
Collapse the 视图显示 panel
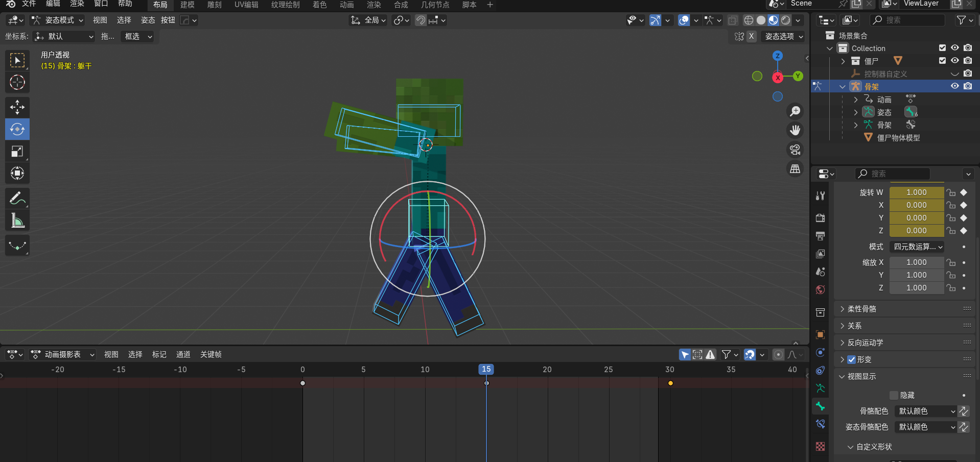905,376
